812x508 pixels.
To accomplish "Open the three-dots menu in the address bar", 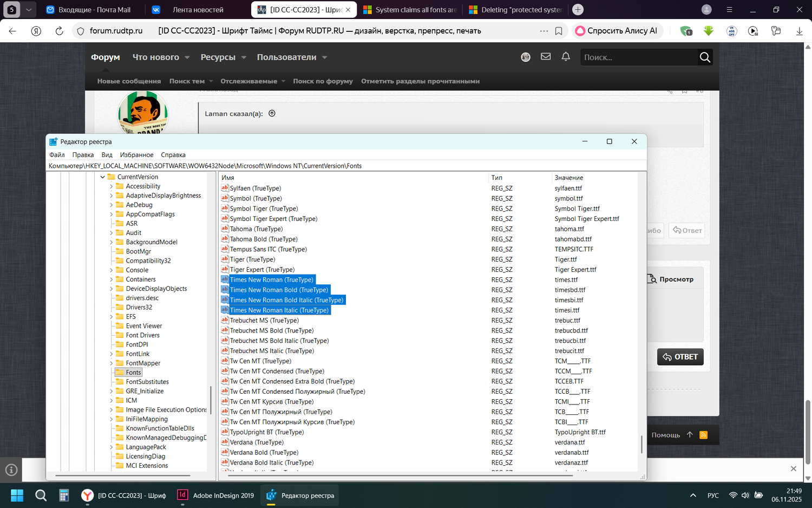I will pos(544,31).
